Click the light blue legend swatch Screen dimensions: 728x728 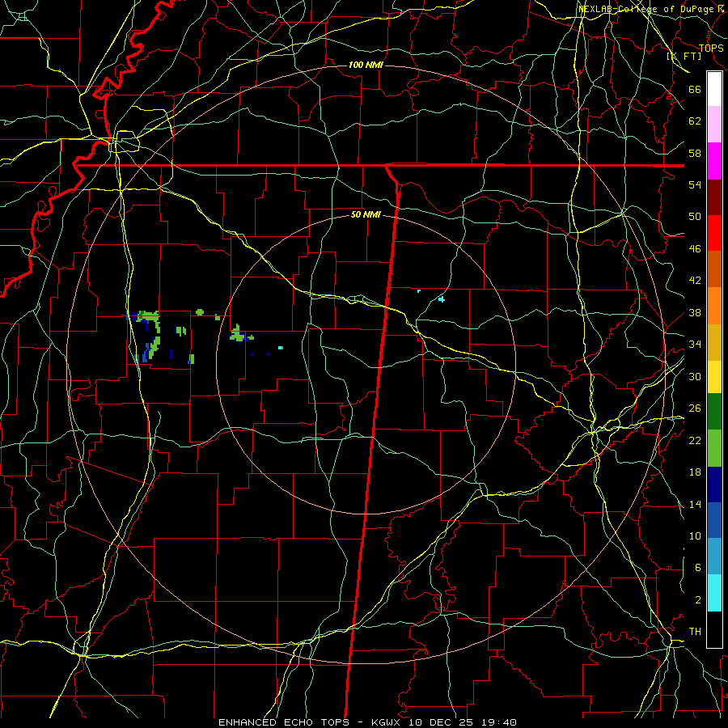(x=714, y=557)
